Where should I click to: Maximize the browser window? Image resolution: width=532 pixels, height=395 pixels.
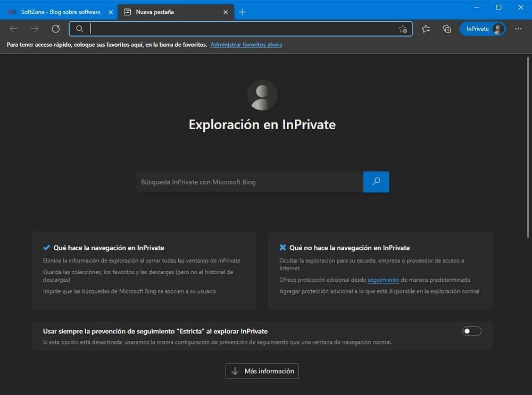[499, 7]
